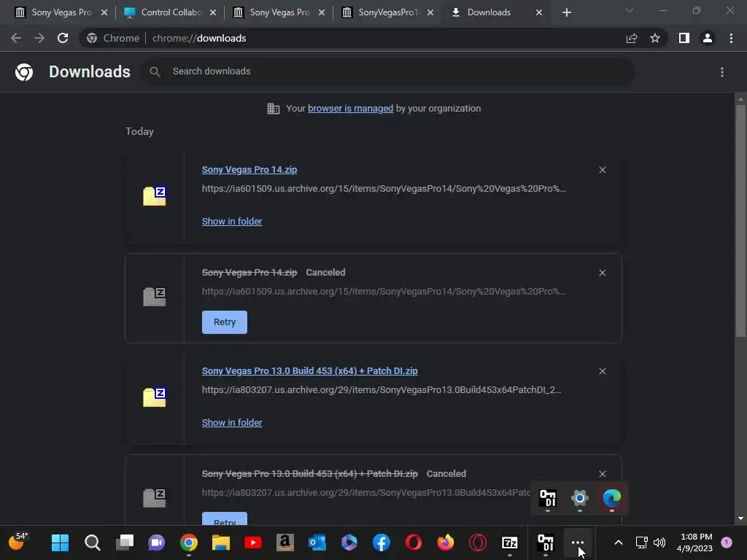Click zip file icon of Sony Vegas Pro 14.zip

[155, 195]
